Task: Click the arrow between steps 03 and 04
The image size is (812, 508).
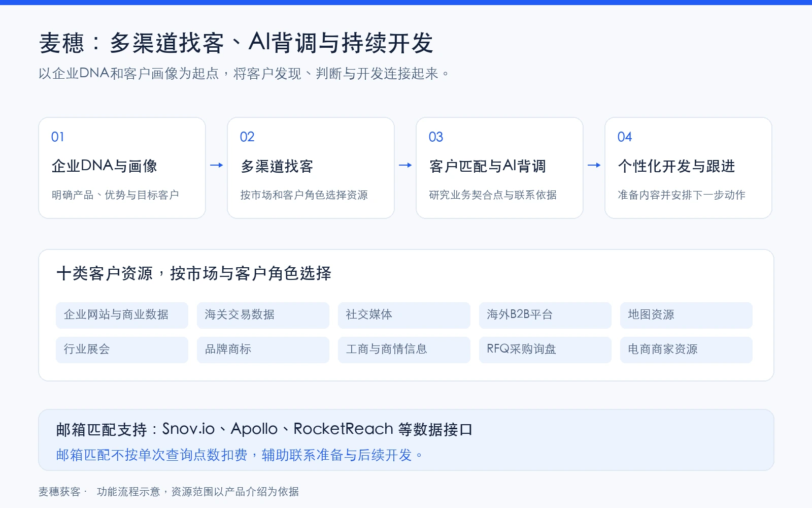Action: (594, 165)
